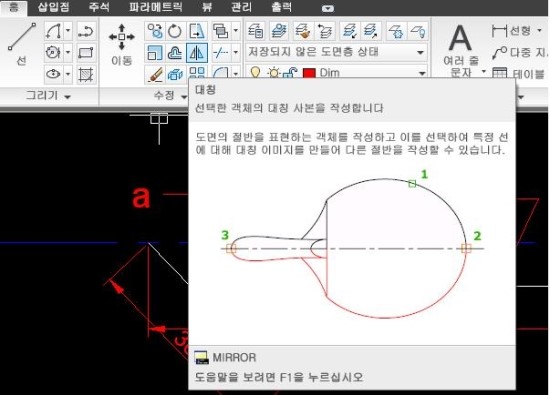The height and width of the screenshot is (395, 550).
Task: Select the Arc drawing tool
Action: 54,31
